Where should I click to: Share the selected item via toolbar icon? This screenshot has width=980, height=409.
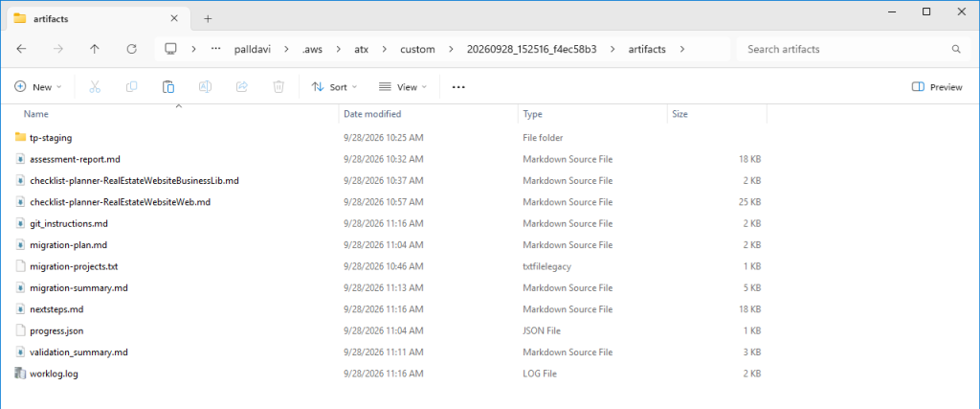click(x=242, y=87)
